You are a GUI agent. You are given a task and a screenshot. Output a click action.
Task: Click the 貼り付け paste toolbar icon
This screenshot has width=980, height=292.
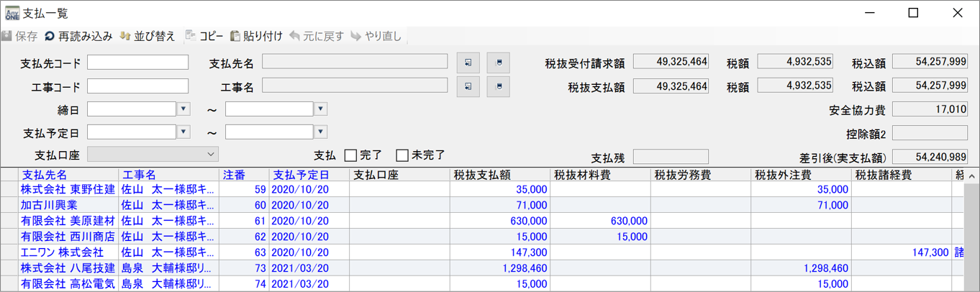[235, 36]
